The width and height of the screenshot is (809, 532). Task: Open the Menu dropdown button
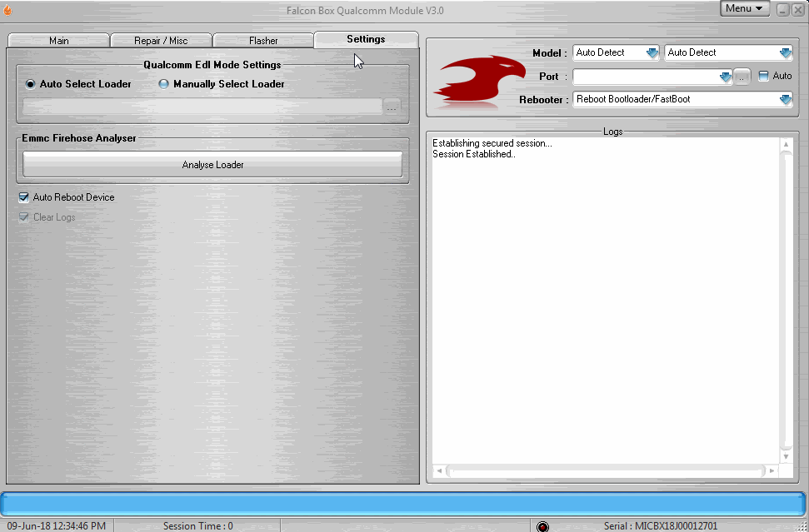[745, 9]
